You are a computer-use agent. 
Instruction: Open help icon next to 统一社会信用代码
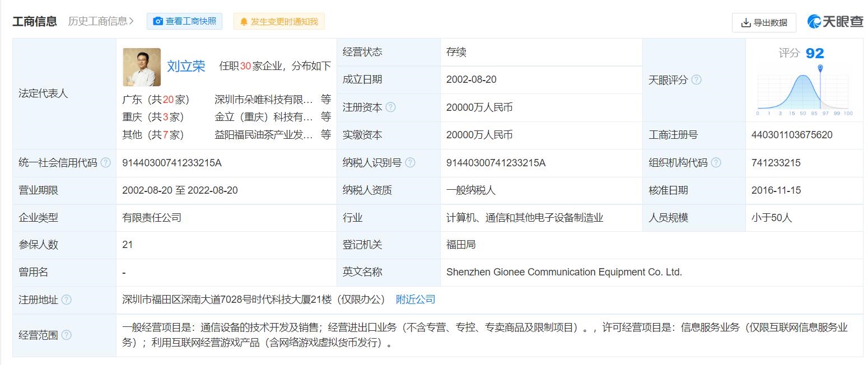tap(105, 163)
